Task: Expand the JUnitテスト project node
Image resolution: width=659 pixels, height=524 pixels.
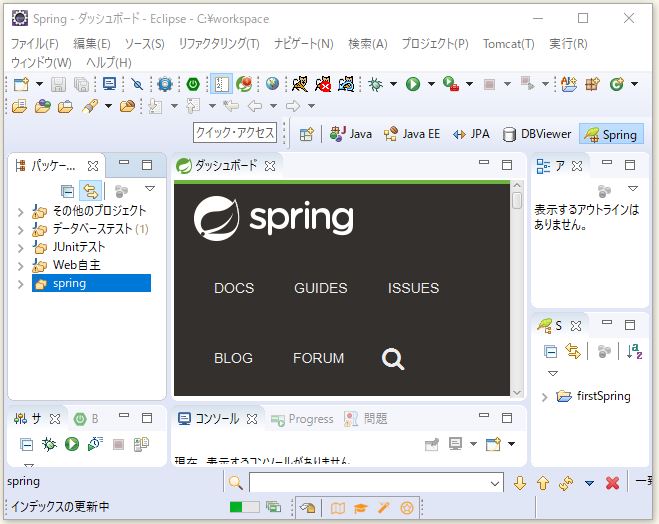Action: click(x=21, y=248)
